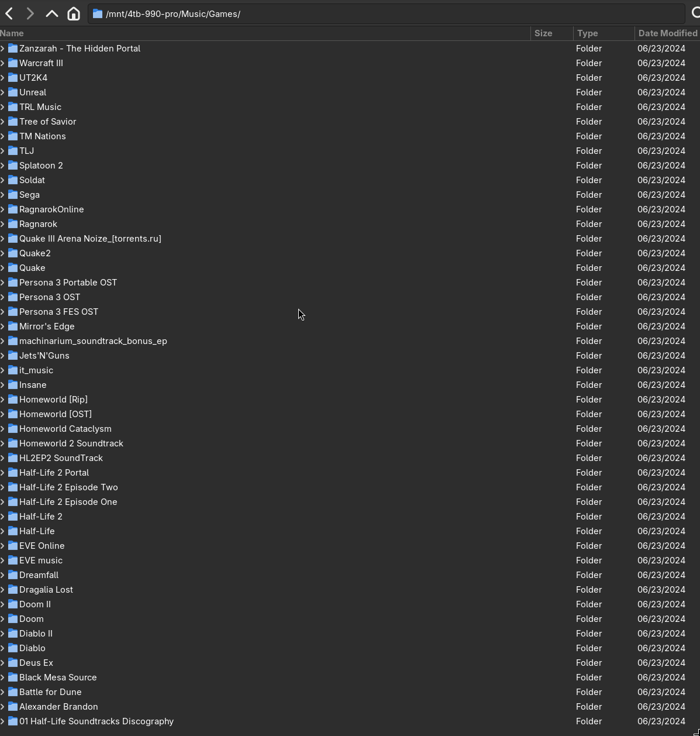Image resolution: width=700 pixels, height=736 pixels.
Task: Select Quake III Arena Noize_[torrents.ru] row
Action: coord(350,239)
